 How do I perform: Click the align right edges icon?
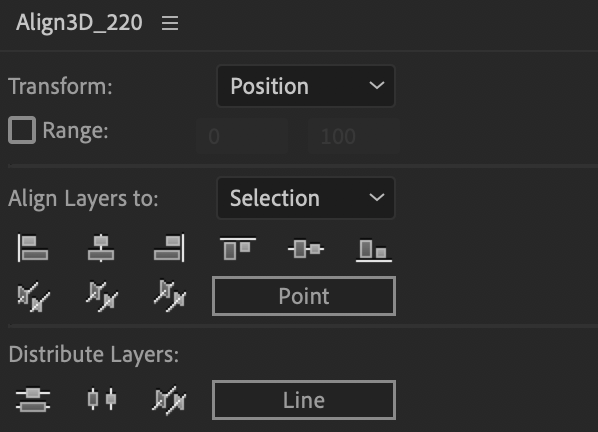click(x=169, y=248)
